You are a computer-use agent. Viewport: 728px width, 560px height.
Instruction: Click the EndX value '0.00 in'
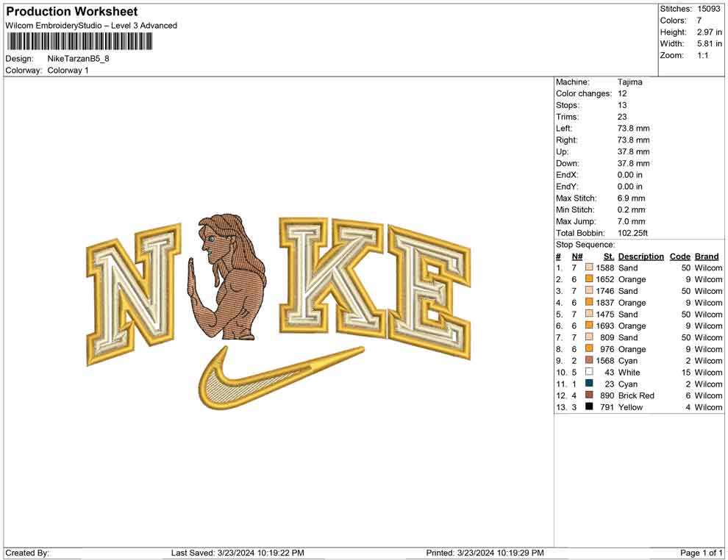coord(630,174)
